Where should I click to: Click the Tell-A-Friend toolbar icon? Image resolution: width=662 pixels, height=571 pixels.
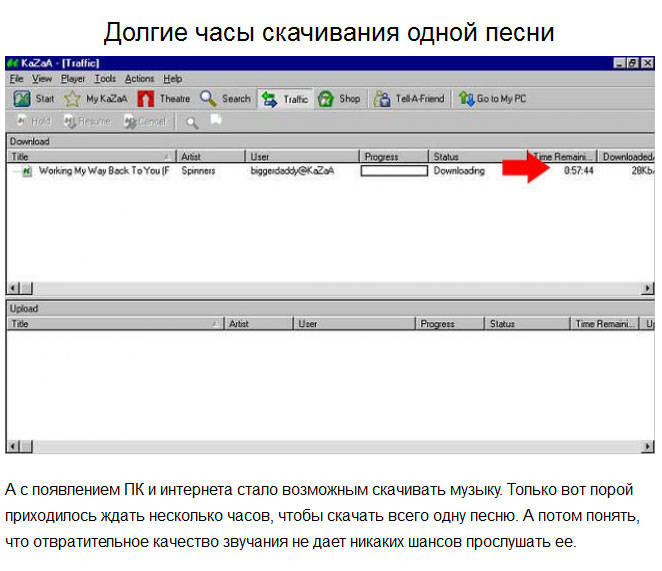pos(382,99)
